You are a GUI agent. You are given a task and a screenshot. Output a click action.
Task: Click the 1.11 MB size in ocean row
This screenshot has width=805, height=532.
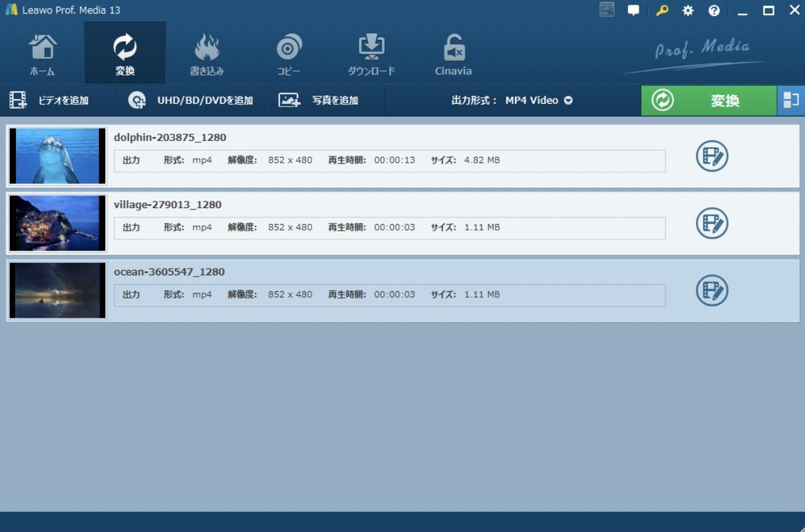pos(482,295)
